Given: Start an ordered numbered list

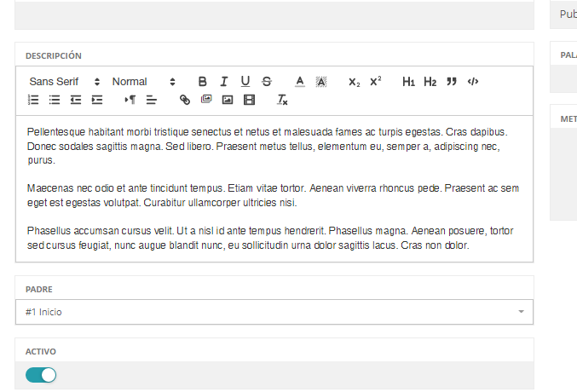Looking at the screenshot, I should pyautogui.click(x=34, y=100).
